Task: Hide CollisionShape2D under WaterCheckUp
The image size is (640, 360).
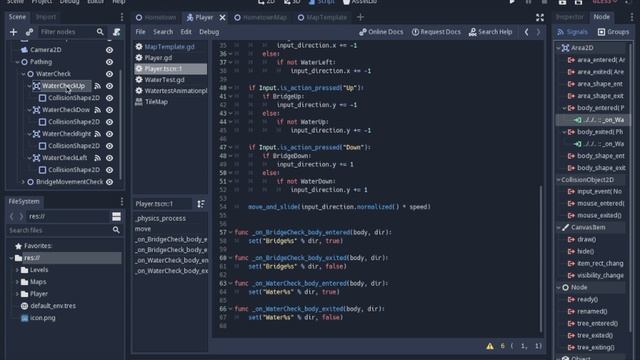Action: point(109,98)
